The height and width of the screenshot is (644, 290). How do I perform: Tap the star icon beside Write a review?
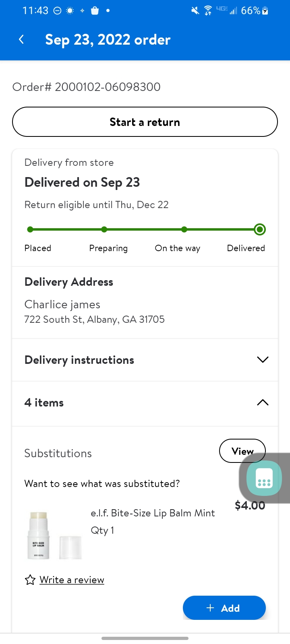pyautogui.click(x=30, y=580)
